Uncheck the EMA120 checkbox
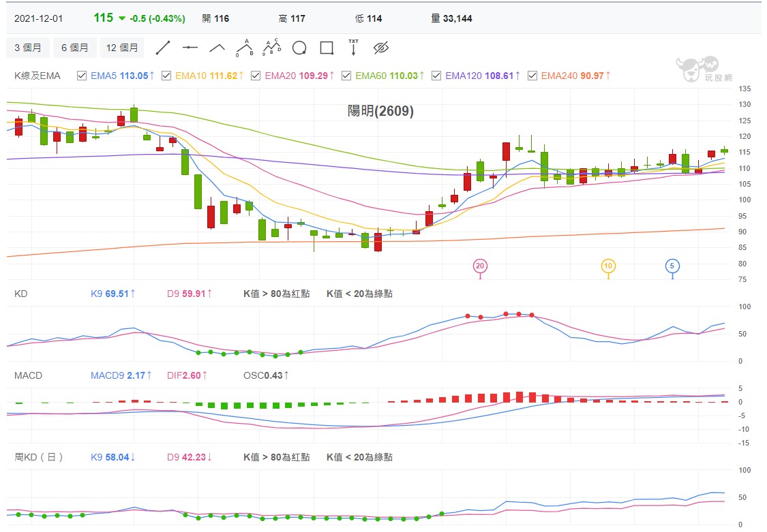This screenshot has height=532, width=767. click(x=436, y=76)
